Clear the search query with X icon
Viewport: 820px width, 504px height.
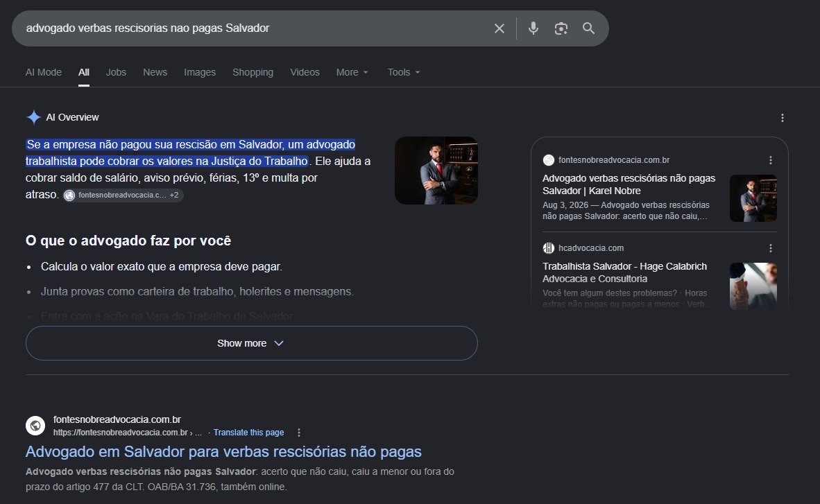499,28
